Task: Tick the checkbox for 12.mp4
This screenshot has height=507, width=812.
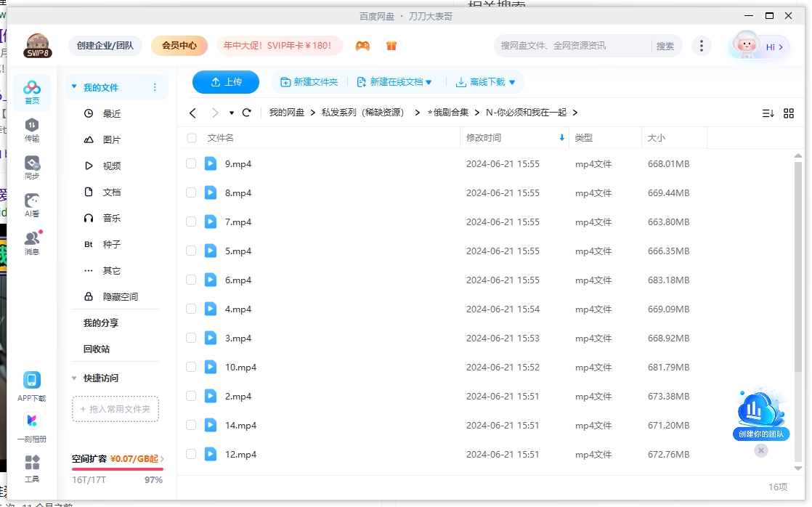Action: [191, 454]
